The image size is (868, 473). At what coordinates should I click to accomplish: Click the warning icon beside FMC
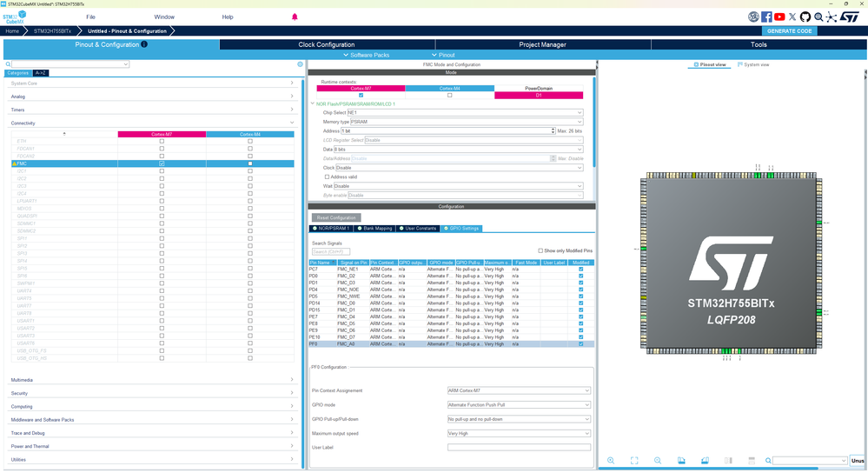coord(15,164)
